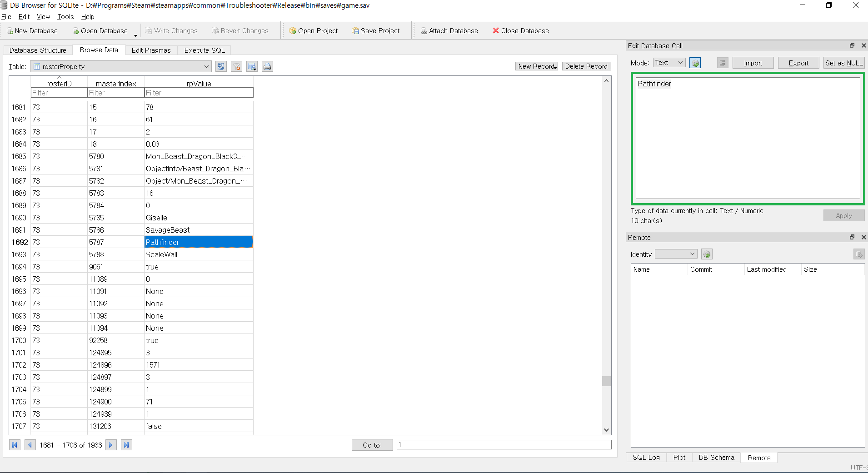Image resolution: width=868 pixels, height=473 pixels.
Task: Click the Revert Changes toolbar icon
Action: (215, 31)
